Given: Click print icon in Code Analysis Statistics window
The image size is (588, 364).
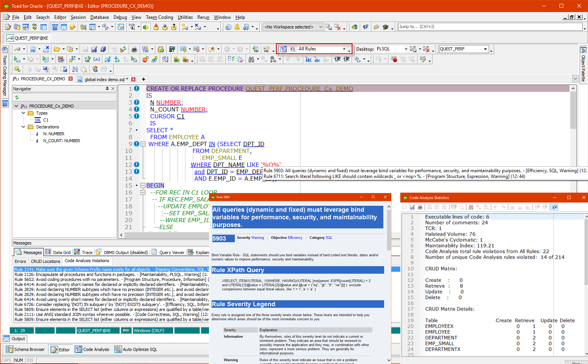Looking at the screenshot, I should click(x=420, y=207).
